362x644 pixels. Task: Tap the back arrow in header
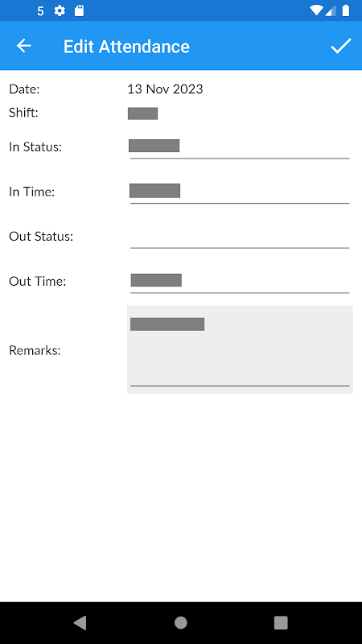point(24,46)
